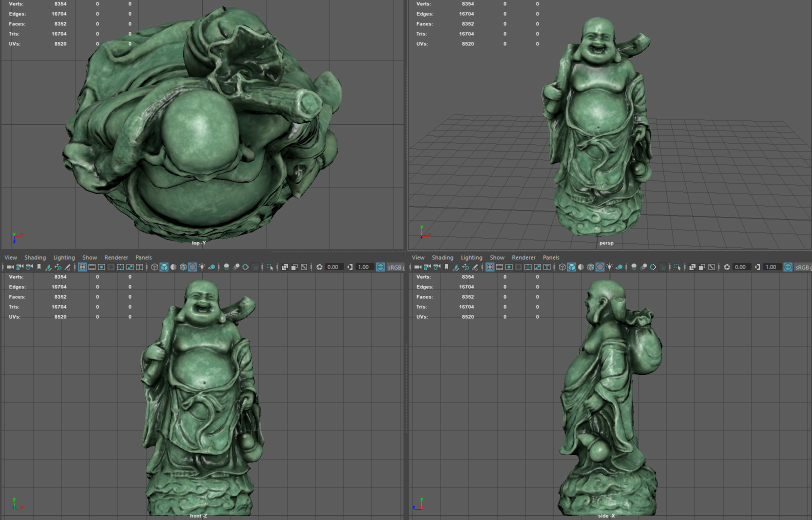Open Camera Attributes icon in front view toolbar
The image size is (812, 520).
(x=29, y=267)
